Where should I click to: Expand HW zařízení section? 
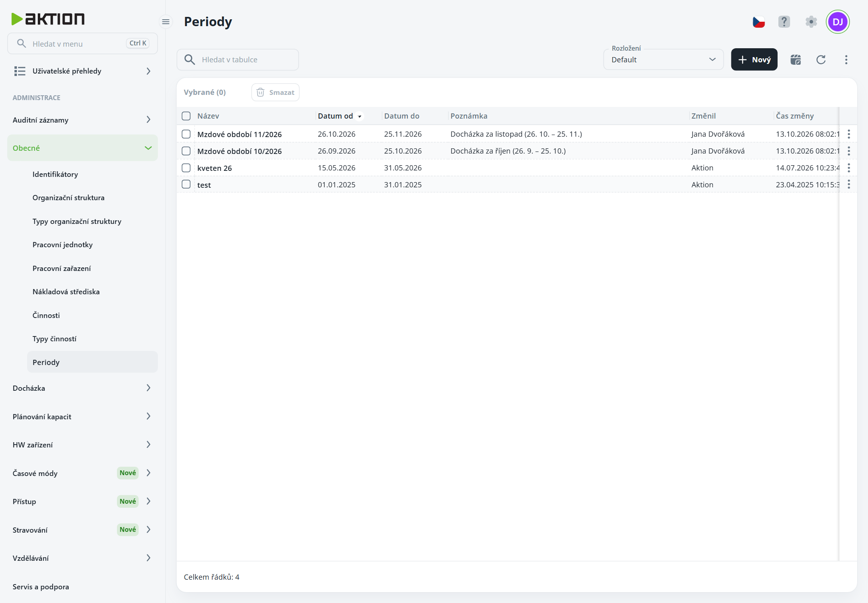(x=82, y=445)
